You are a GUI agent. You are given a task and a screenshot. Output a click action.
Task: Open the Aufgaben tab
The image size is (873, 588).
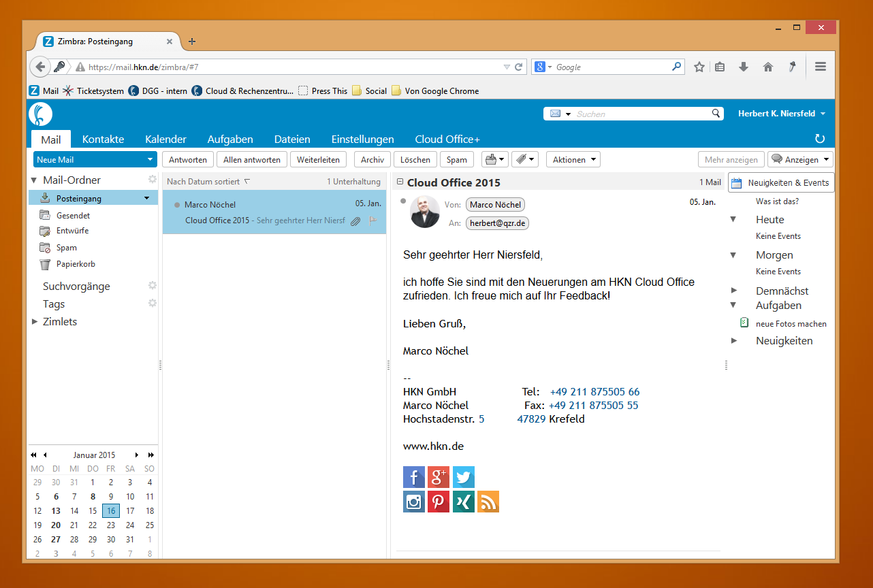(230, 139)
